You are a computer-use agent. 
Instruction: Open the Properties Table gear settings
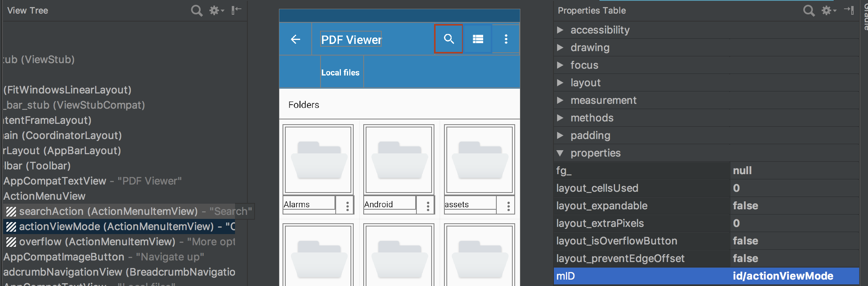pyautogui.click(x=828, y=10)
